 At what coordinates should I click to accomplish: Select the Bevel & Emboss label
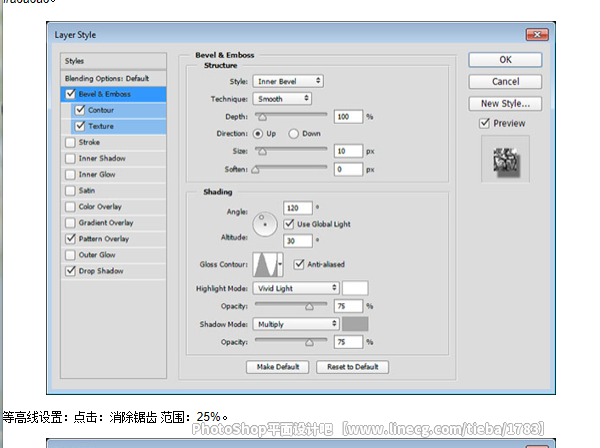[x=104, y=94]
